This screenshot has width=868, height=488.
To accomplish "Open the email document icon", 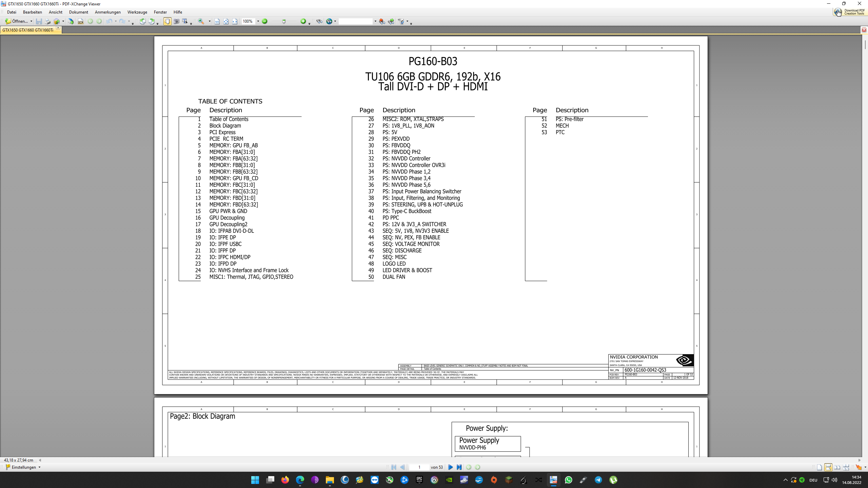I will (x=57, y=21).
